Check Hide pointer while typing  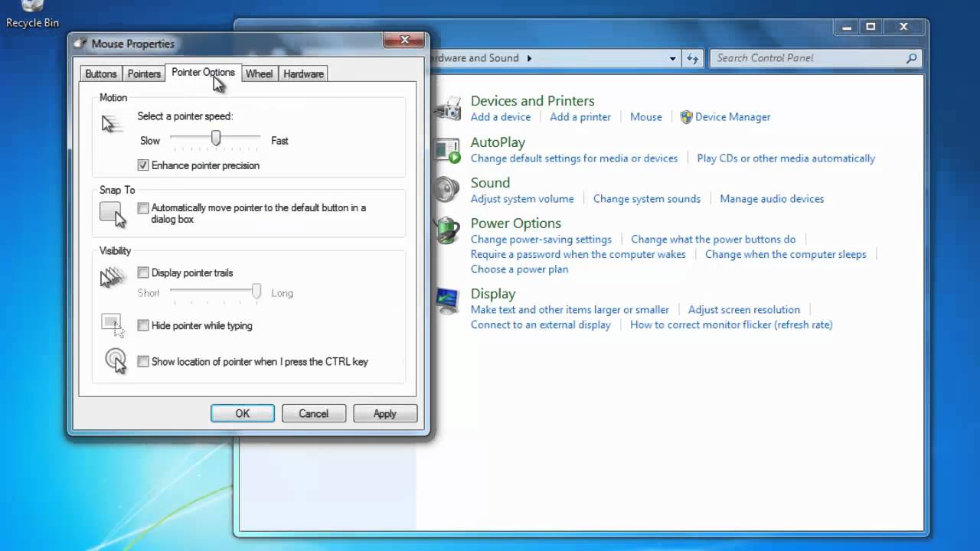(x=143, y=325)
